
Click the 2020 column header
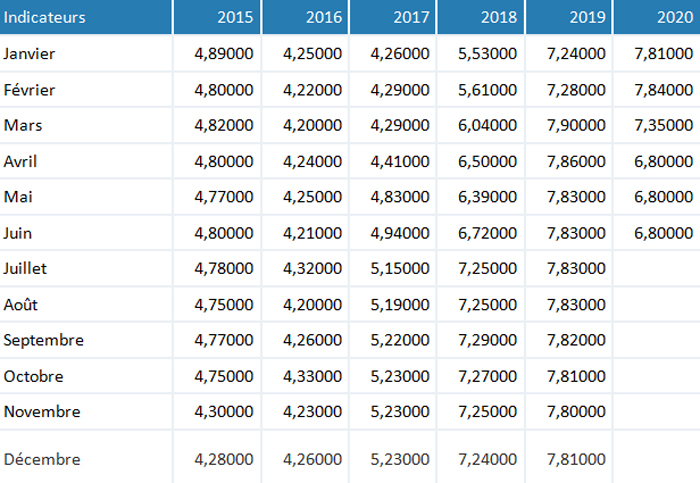pyautogui.click(x=657, y=17)
